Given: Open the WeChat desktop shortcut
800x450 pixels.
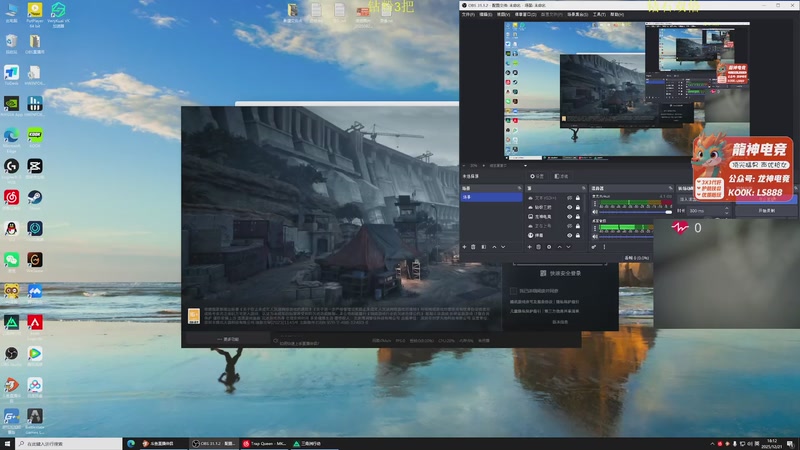Looking at the screenshot, I should click(11, 262).
